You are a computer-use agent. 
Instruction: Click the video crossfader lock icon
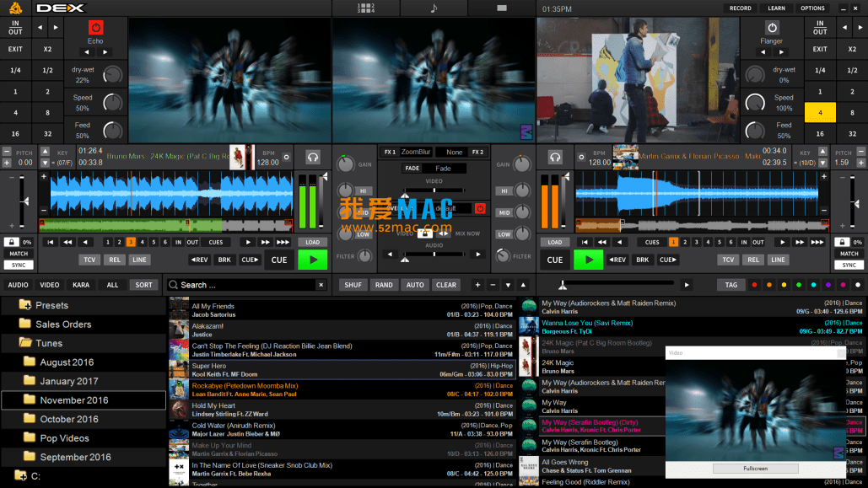[424, 233]
